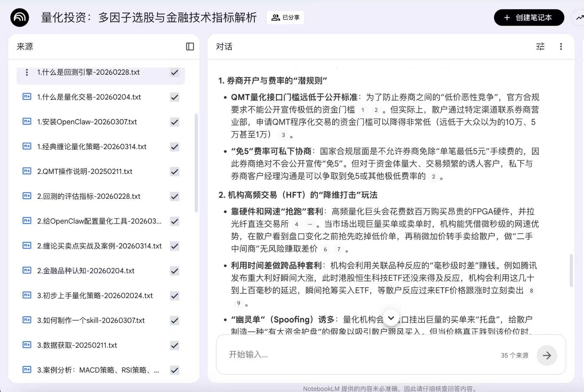Click three-dot menu beside 1.什么是回测引擎 source

click(x=27, y=72)
